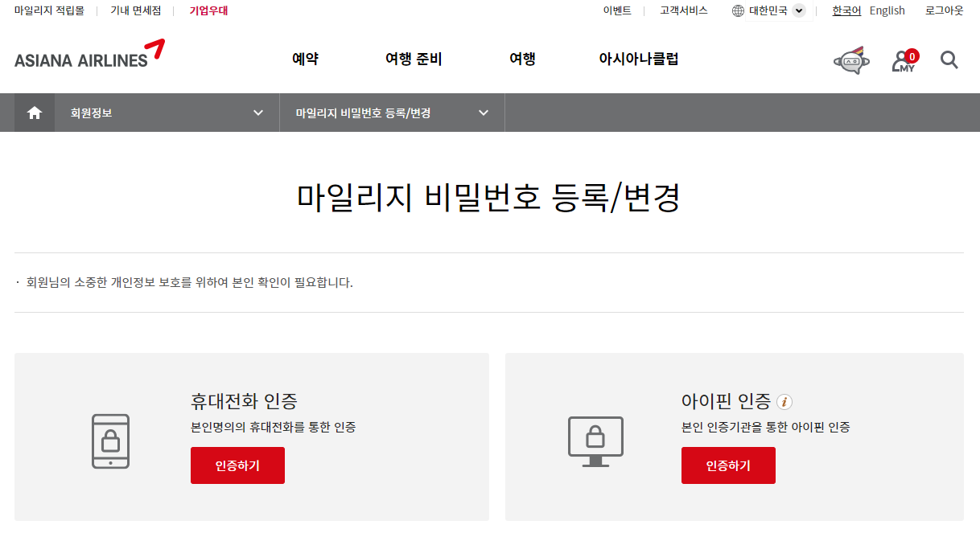Click the mobile phone lock icon
980x537 pixels.
click(113, 441)
